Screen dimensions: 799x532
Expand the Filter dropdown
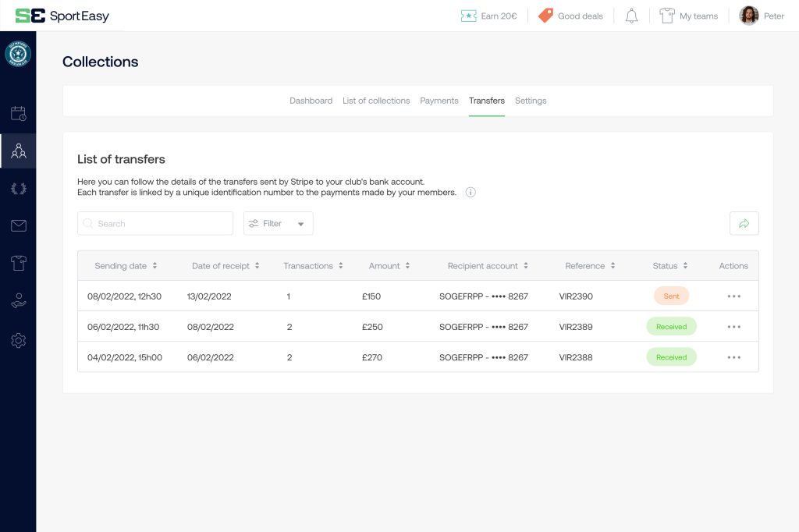click(x=279, y=224)
